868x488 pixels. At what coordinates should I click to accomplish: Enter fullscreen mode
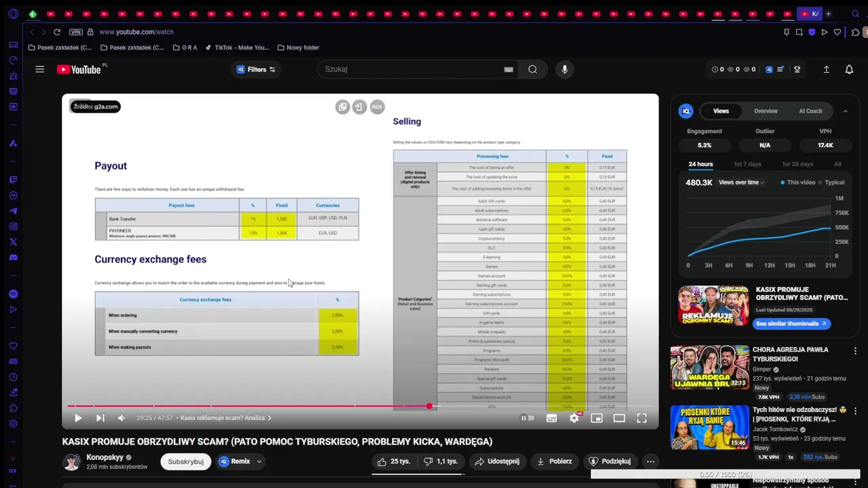pyautogui.click(x=642, y=418)
